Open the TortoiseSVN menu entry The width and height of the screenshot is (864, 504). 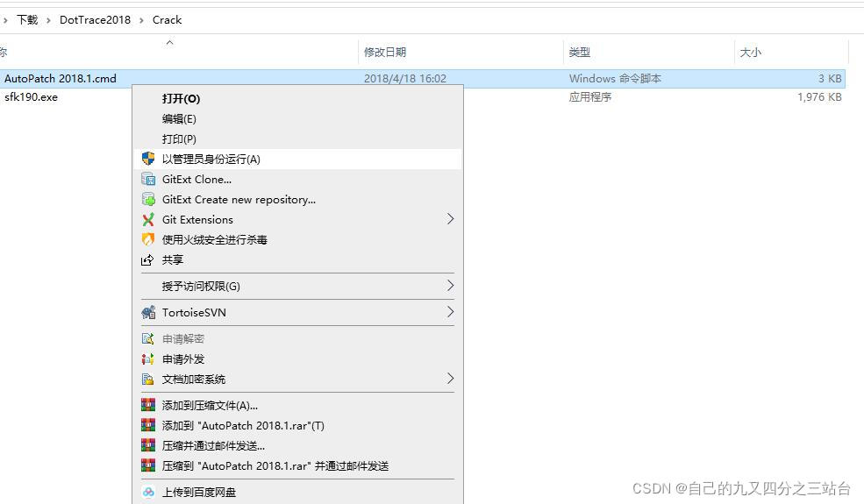click(298, 312)
